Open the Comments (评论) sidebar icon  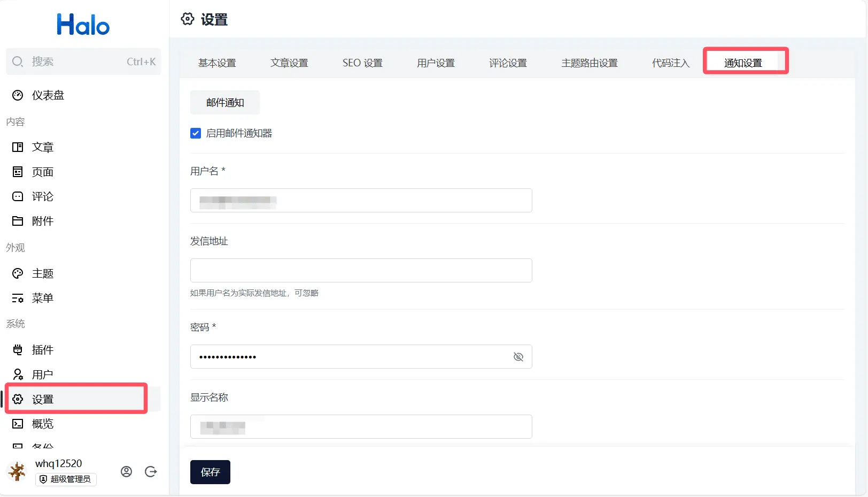coord(18,196)
